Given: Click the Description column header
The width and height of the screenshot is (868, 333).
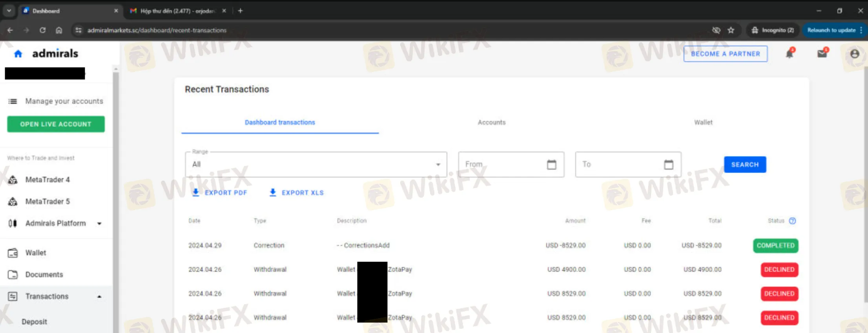Looking at the screenshot, I should pyautogui.click(x=352, y=221).
